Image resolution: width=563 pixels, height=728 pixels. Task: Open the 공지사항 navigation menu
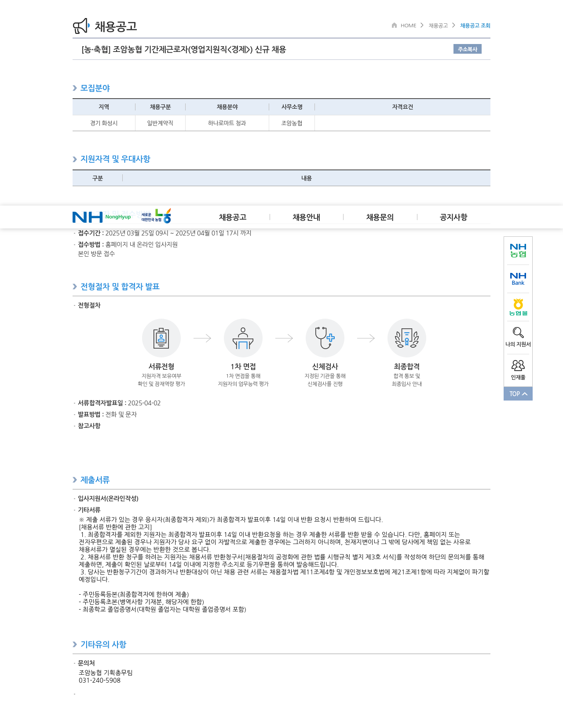tap(453, 217)
